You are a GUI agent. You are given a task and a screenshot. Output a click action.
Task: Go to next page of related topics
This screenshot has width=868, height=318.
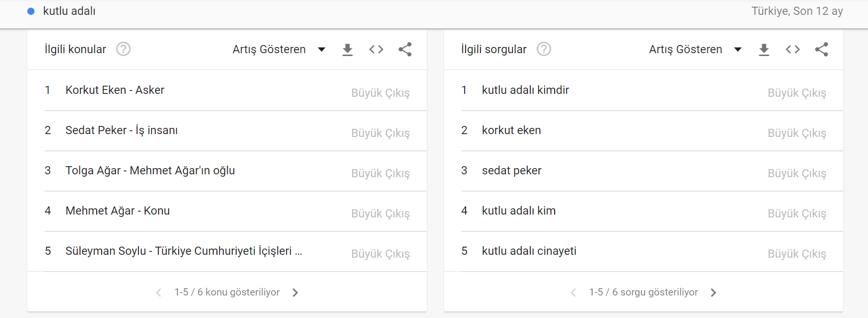[x=295, y=293]
